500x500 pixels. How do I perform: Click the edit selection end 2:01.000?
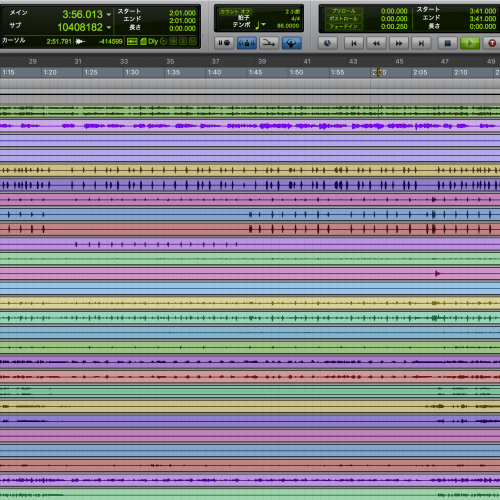[x=182, y=21]
